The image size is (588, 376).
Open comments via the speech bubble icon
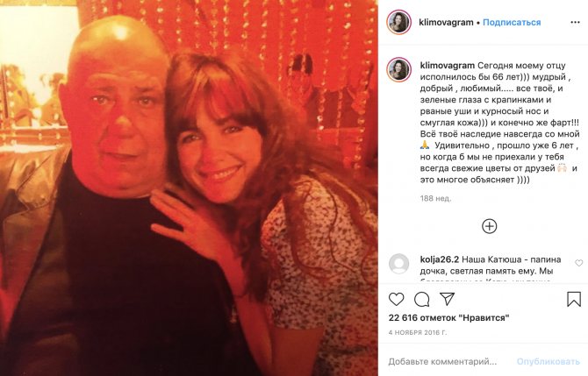click(x=422, y=300)
